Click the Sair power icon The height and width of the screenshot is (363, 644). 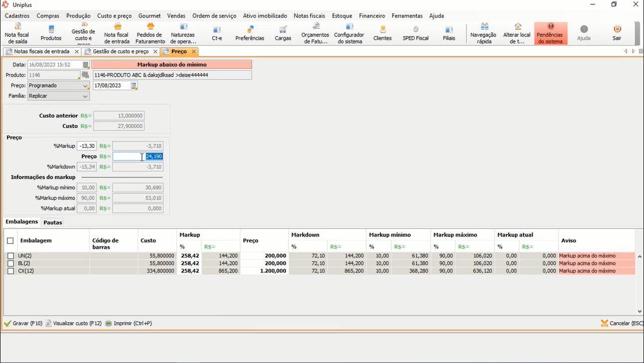coord(617,29)
